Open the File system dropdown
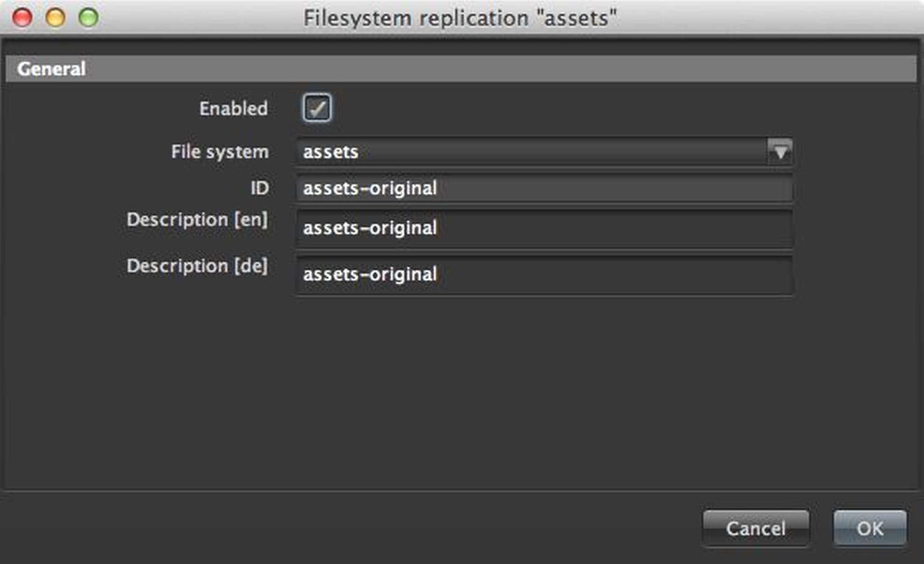This screenshot has width=924, height=564. pos(541,152)
